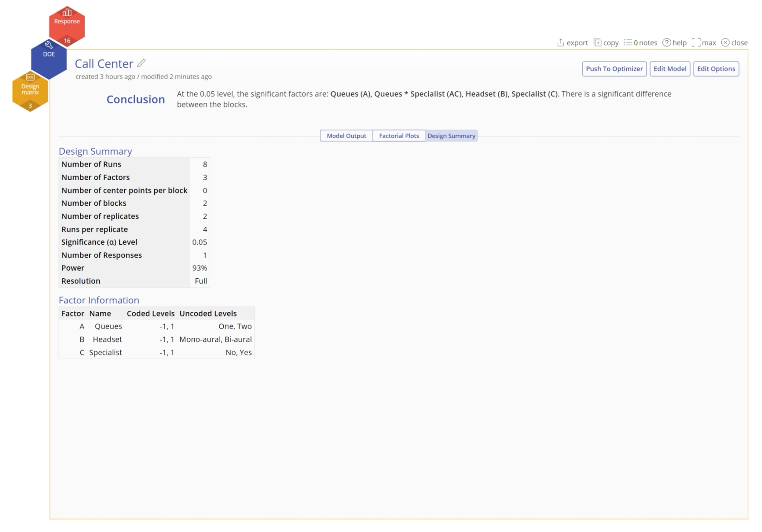The height and width of the screenshot is (532, 762).
Task: Select the blue DOE hexagon node
Action: pyautogui.click(x=49, y=59)
